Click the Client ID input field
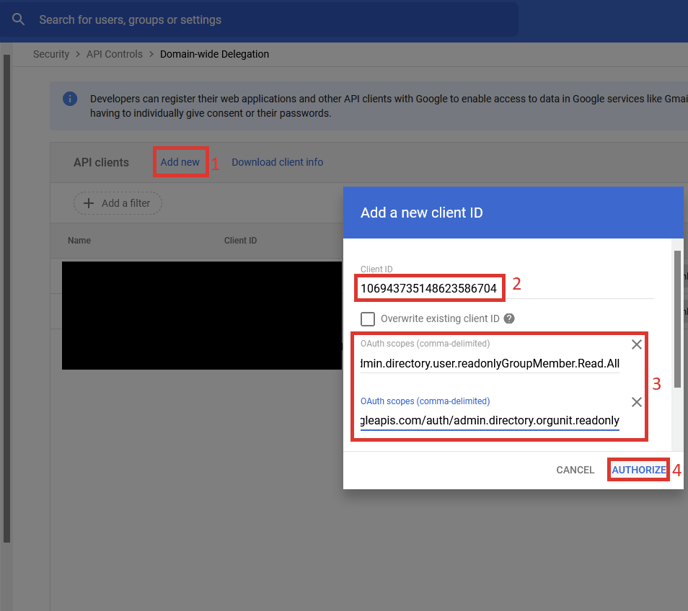 click(x=430, y=288)
